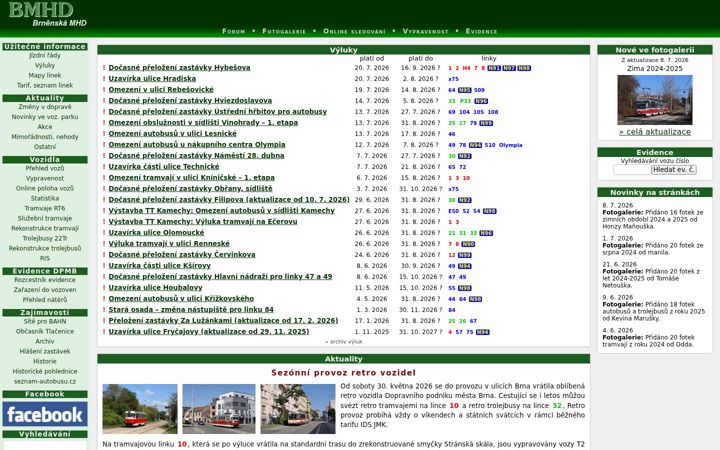The image size is (720, 450).
Task: Open third retro trolleybus photo in Aktuality
Action: tap(298, 409)
